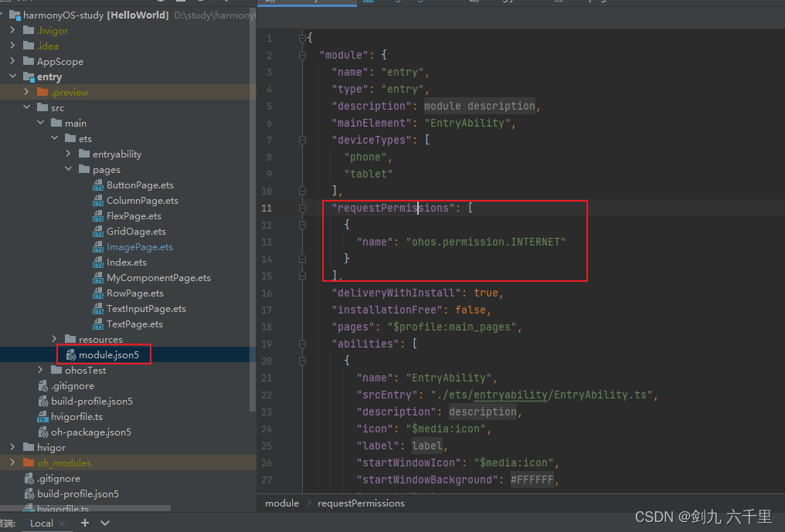Select the .gitignore under entry

(72, 386)
